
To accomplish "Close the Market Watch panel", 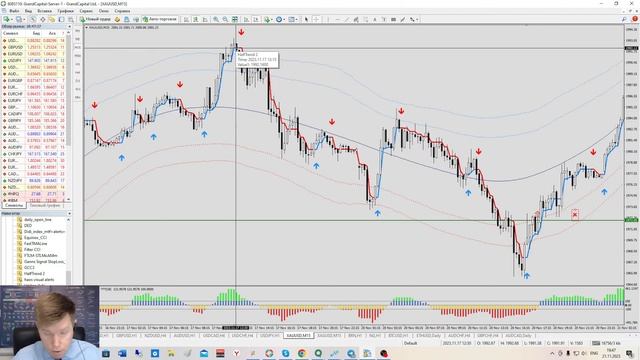I will pyautogui.click(x=69, y=27).
